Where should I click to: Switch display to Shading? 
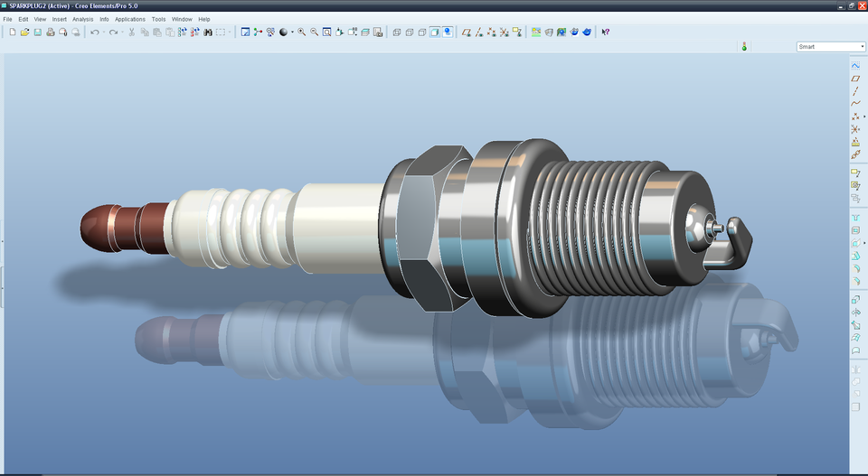(x=435, y=33)
